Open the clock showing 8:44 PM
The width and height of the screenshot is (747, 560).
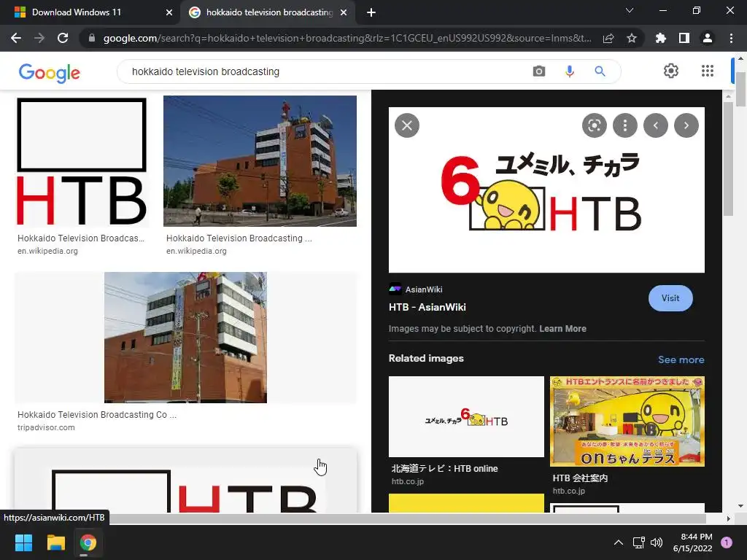pyautogui.click(x=692, y=542)
